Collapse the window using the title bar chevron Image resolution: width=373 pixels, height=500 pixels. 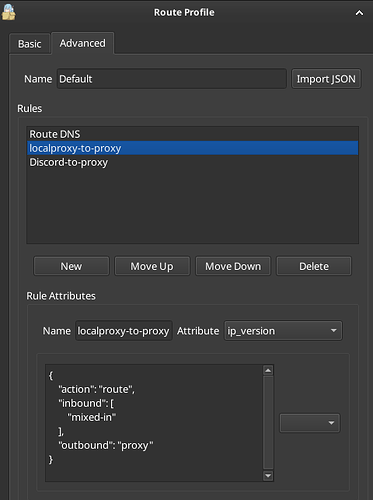point(359,13)
